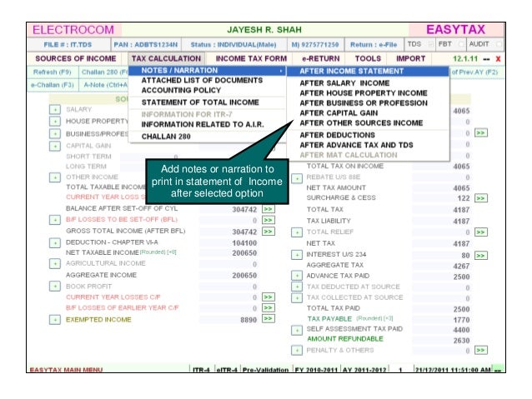Screen dimensions: 532x399
Task: Expand BOOK PROFIT plus box
Action: [55, 287]
